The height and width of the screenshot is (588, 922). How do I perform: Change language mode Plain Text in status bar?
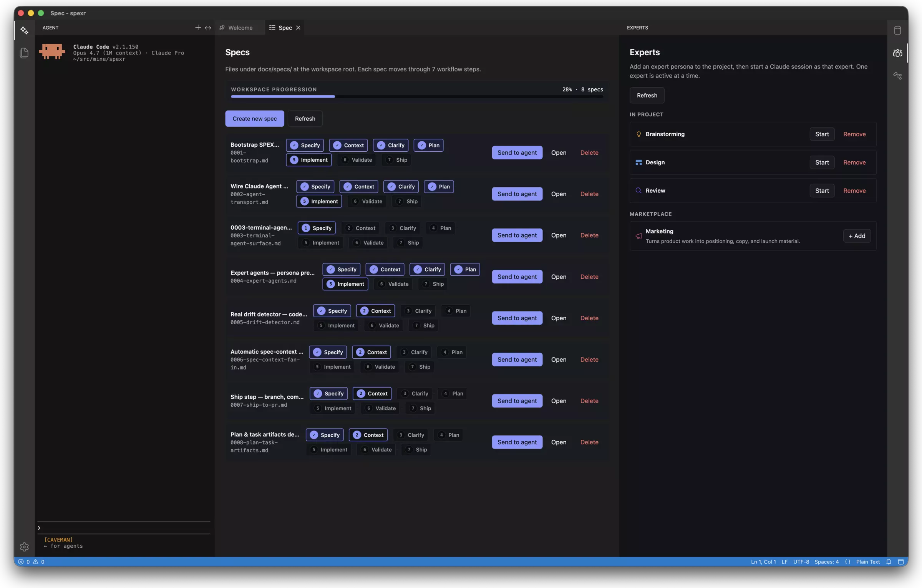click(868, 561)
